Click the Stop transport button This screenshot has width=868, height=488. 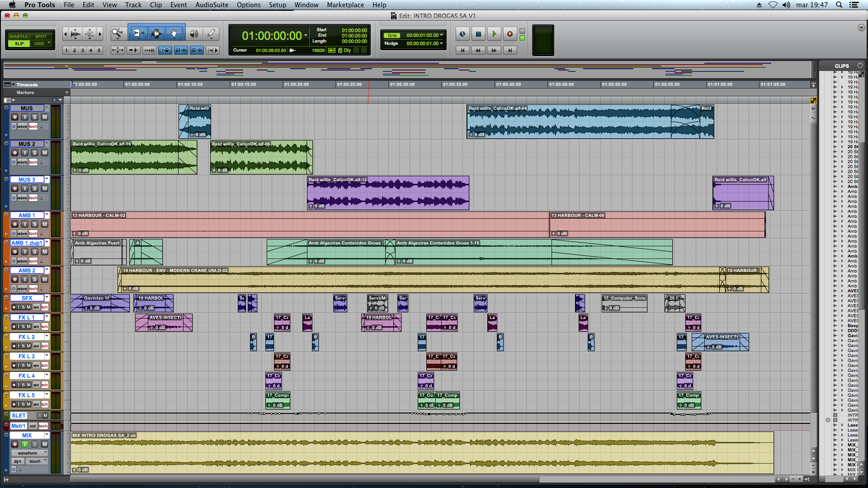click(478, 34)
